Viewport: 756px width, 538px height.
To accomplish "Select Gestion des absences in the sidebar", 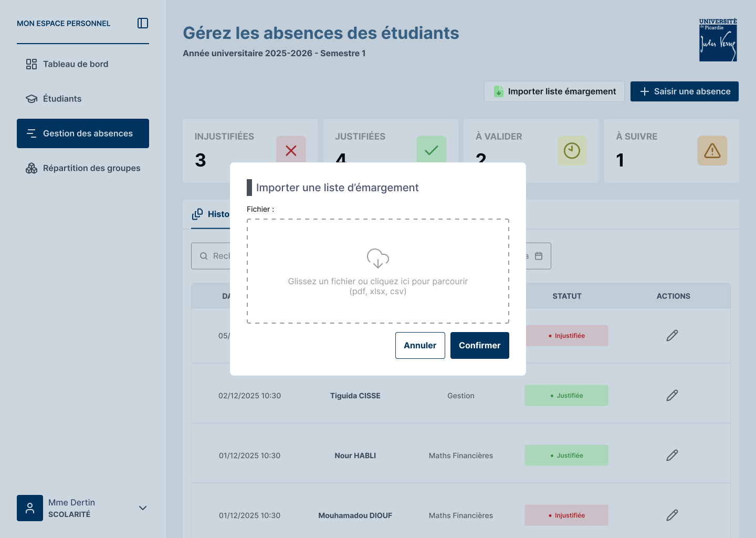I will click(x=83, y=133).
